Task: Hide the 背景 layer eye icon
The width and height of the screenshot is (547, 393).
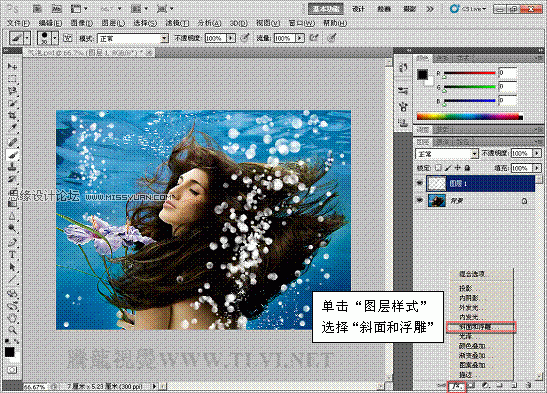Action: [420, 201]
